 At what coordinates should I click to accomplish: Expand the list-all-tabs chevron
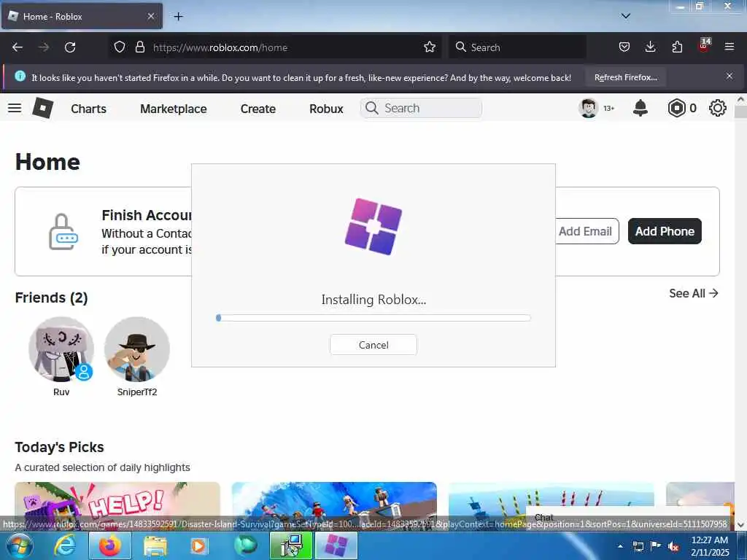tap(625, 16)
